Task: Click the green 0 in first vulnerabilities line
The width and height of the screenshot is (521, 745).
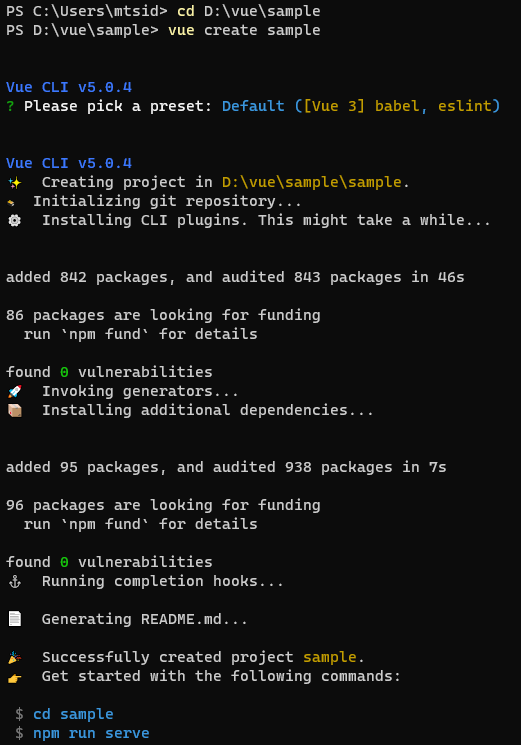Action: click(64, 372)
